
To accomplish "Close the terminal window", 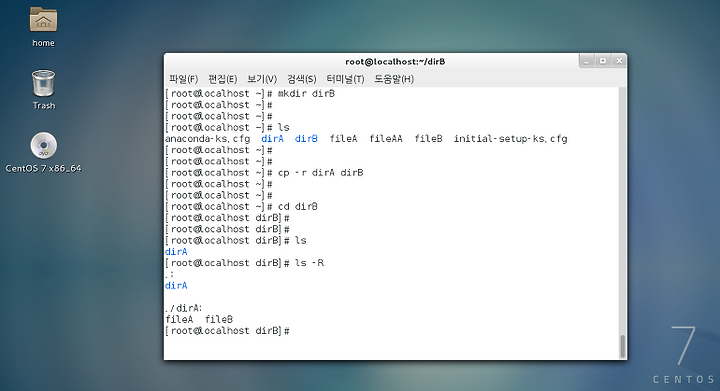I will 619,61.
